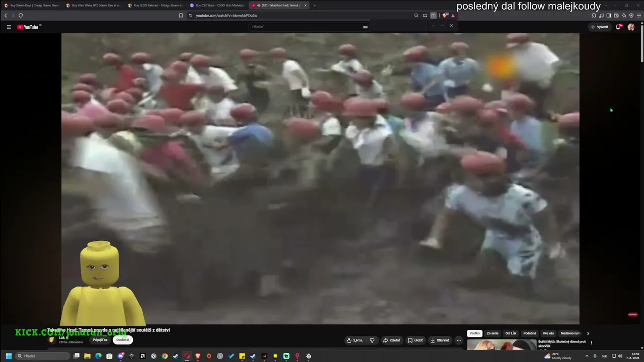
Task: Open the weather widget showing 26°C
Action: 558,356
